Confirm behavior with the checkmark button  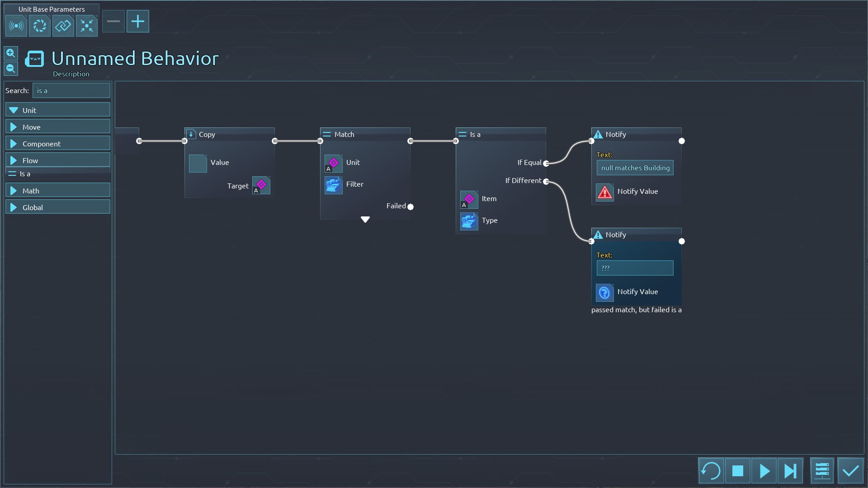pos(850,471)
